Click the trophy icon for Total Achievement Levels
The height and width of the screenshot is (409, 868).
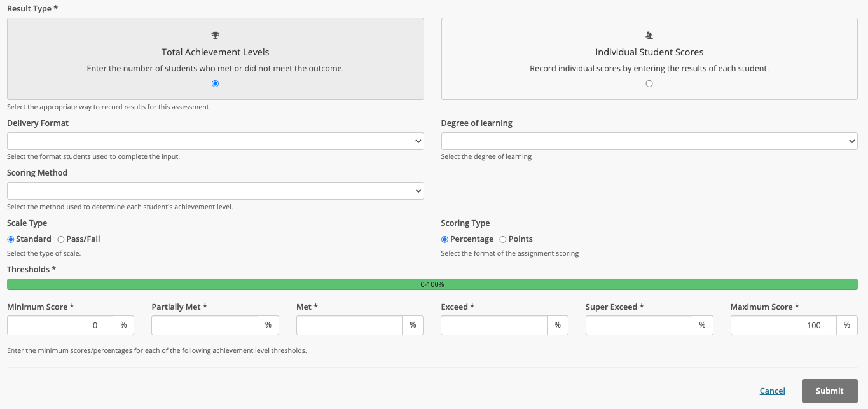point(216,36)
